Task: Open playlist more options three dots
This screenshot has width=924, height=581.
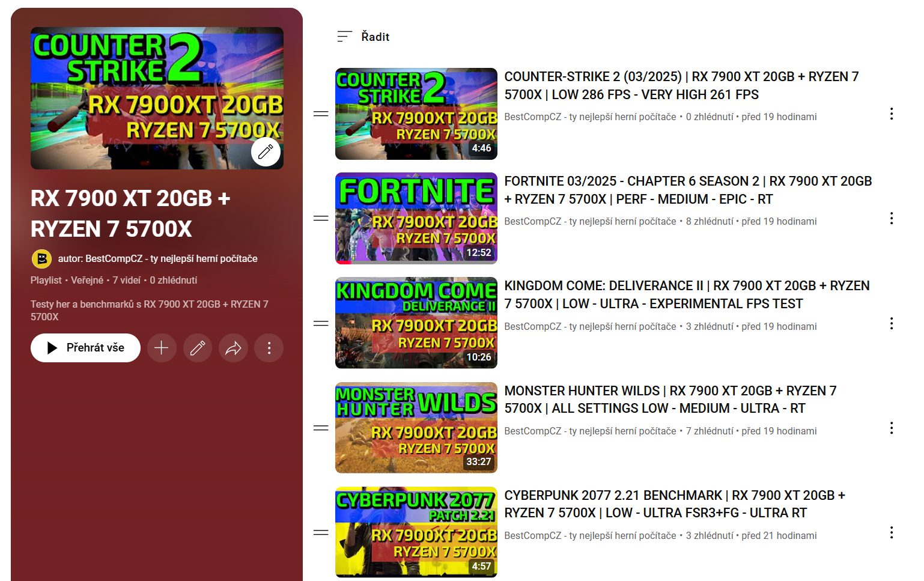Action: [x=269, y=348]
